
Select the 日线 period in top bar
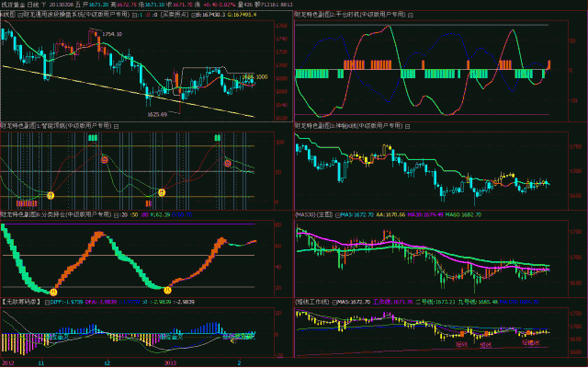[33, 5]
